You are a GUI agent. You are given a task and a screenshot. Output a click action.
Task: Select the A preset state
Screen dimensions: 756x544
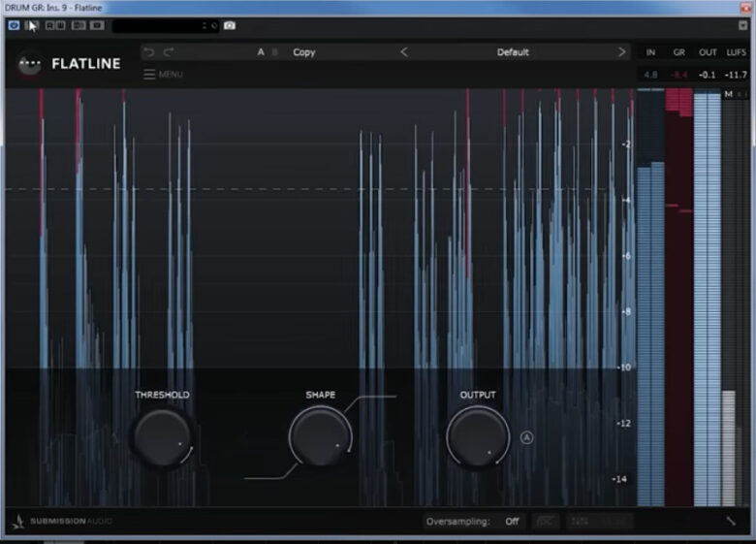261,52
